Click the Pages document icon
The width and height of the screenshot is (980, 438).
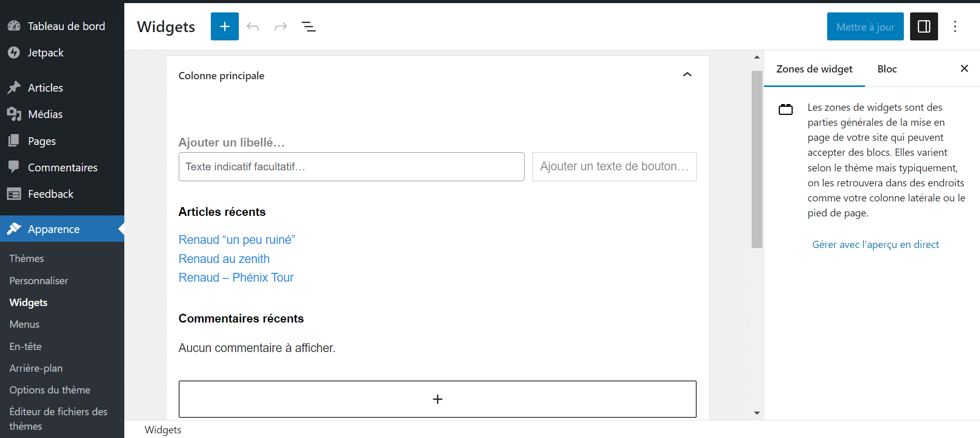tap(14, 140)
